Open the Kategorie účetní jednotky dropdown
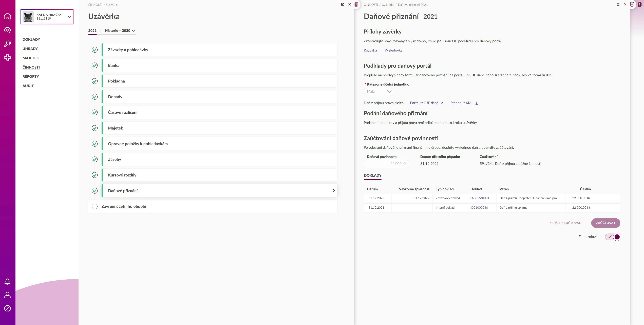The height and width of the screenshot is (325, 644). pyautogui.click(x=379, y=91)
